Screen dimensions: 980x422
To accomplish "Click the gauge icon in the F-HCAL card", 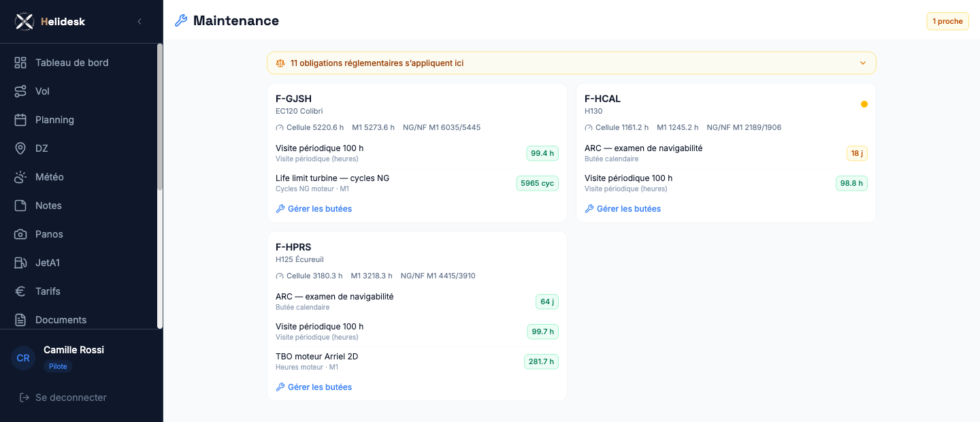I will (x=589, y=128).
